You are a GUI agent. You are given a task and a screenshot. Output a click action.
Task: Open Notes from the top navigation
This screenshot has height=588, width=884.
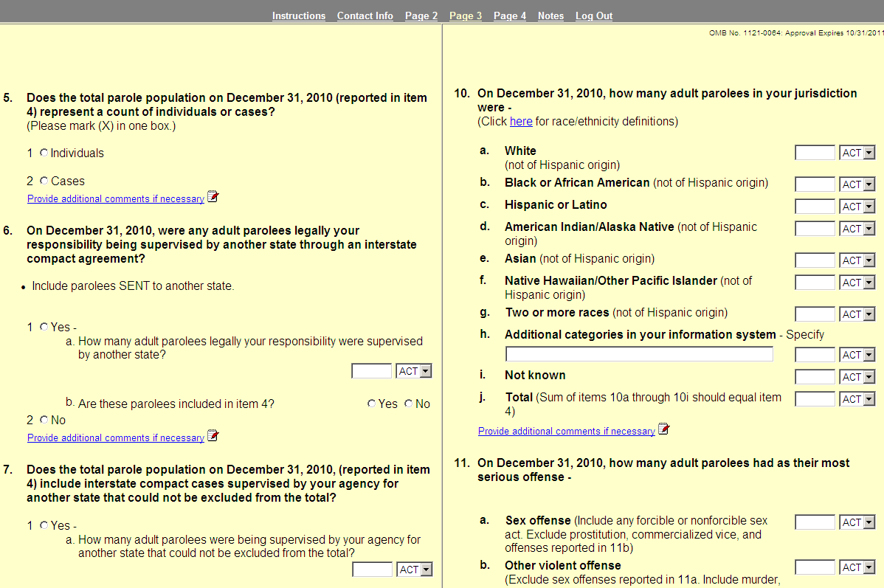click(550, 16)
